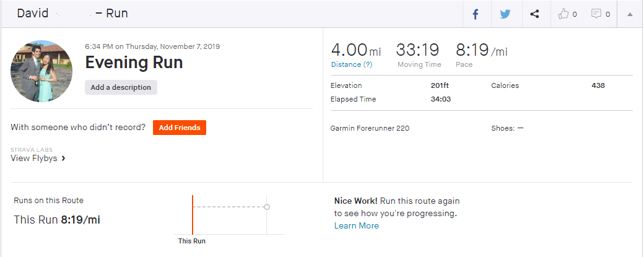
Task: Click the Distance (?) help link
Action: [352, 64]
